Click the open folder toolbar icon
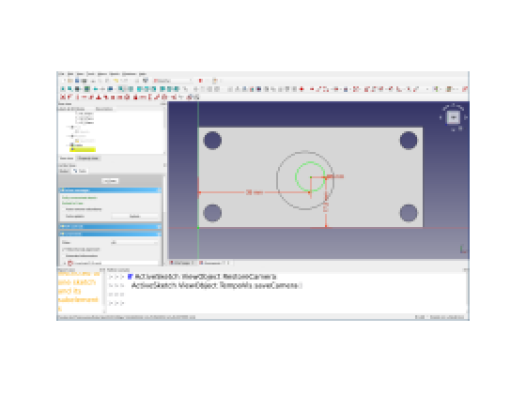 70,81
